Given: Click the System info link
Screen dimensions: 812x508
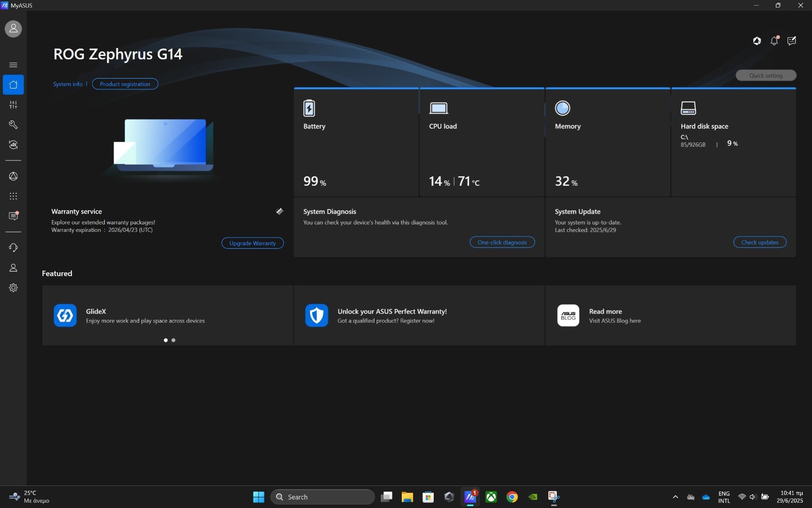Looking at the screenshot, I should click(68, 84).
